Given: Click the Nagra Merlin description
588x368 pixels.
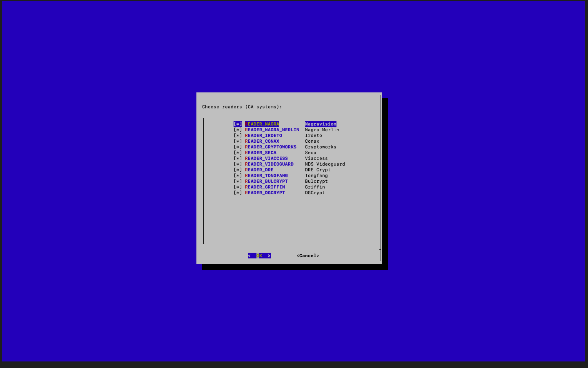Looking at the screenshot, I should pyautogui.click(x=322, y=130).
